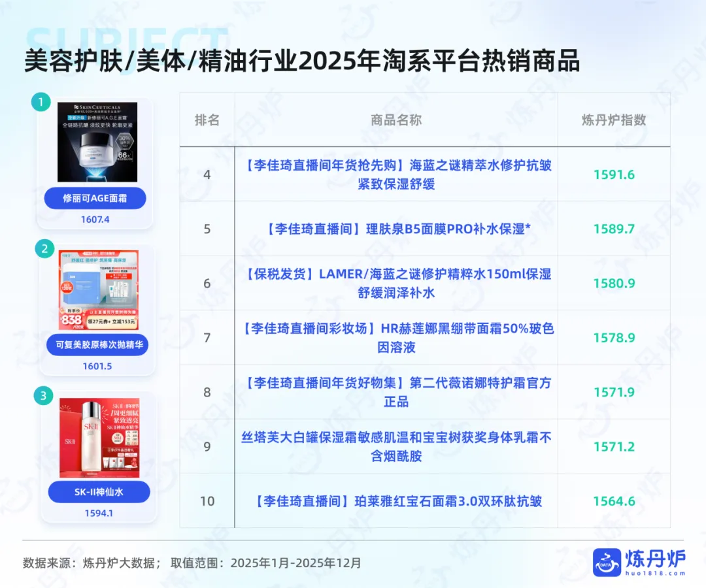This screenshot has height=588, width=706.
Task: Click the index value 1571.9
Action: click(614, 392)
